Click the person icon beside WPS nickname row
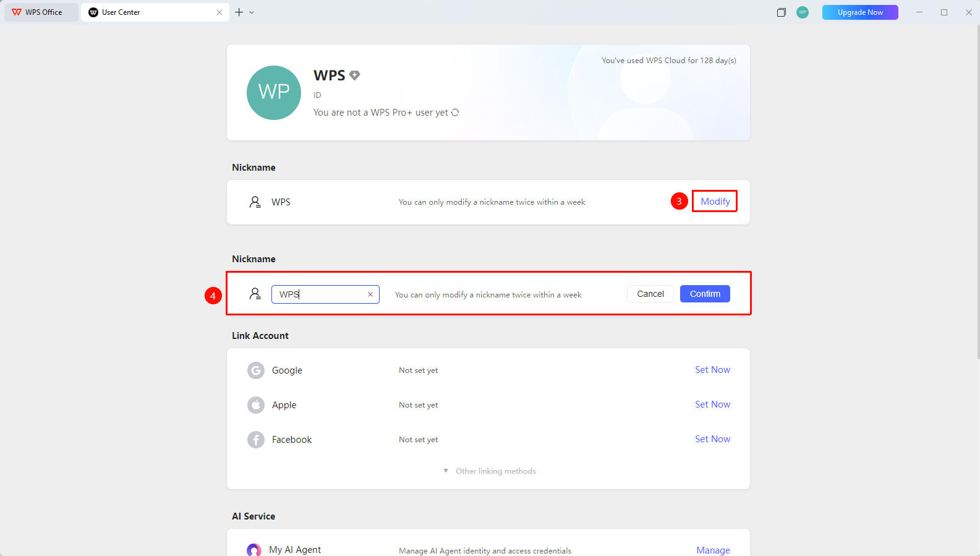Screen dimensions: 980x556 [x=255, y=202]
